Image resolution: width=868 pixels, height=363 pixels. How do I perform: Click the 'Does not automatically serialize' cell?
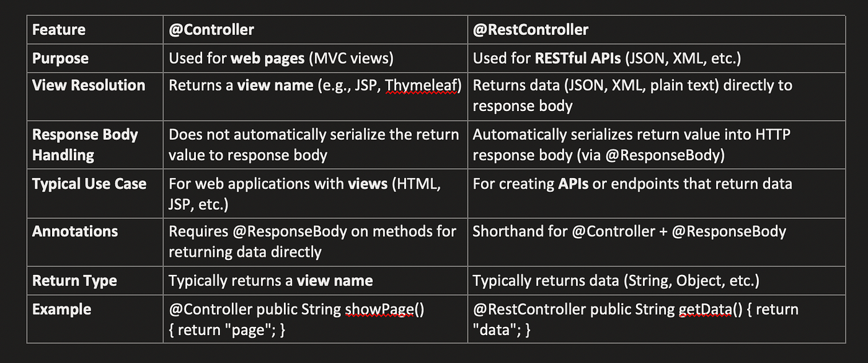(314, 145)
